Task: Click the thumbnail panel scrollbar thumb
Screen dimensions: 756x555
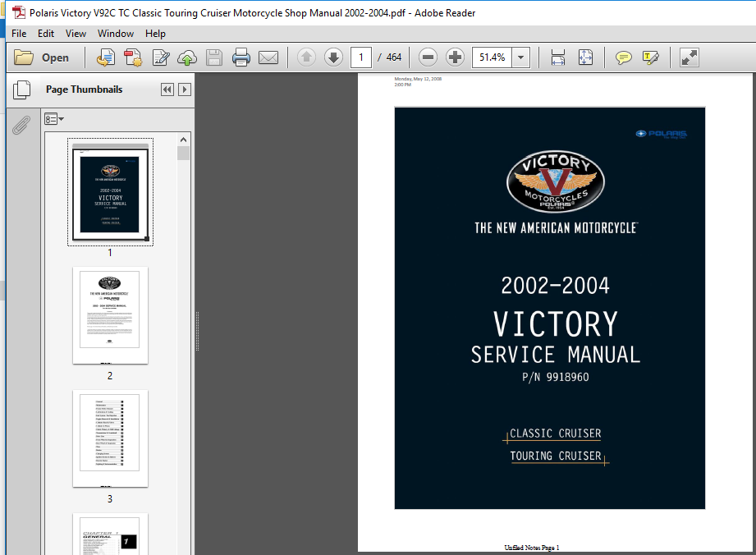Action: coord(183,153)
